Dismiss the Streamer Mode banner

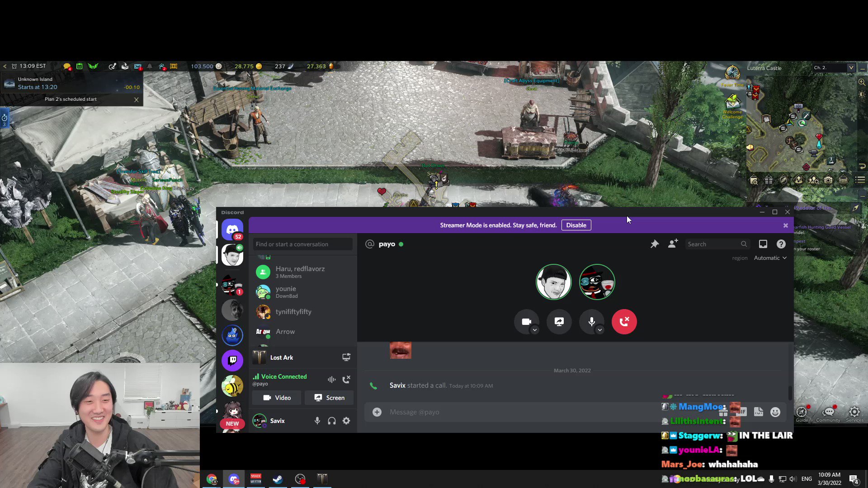click(786, 225)
